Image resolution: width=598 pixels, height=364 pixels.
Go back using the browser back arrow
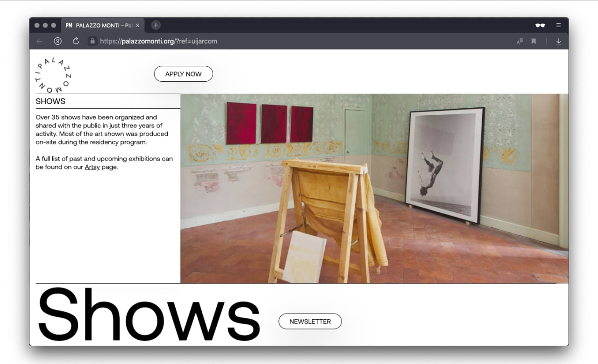point(39,41)
